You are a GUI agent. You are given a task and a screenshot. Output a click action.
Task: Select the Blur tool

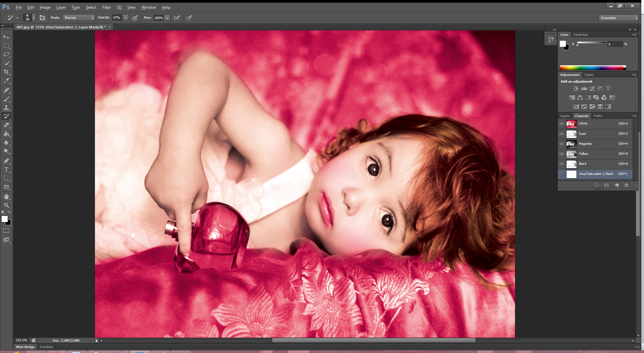[6, 143]
